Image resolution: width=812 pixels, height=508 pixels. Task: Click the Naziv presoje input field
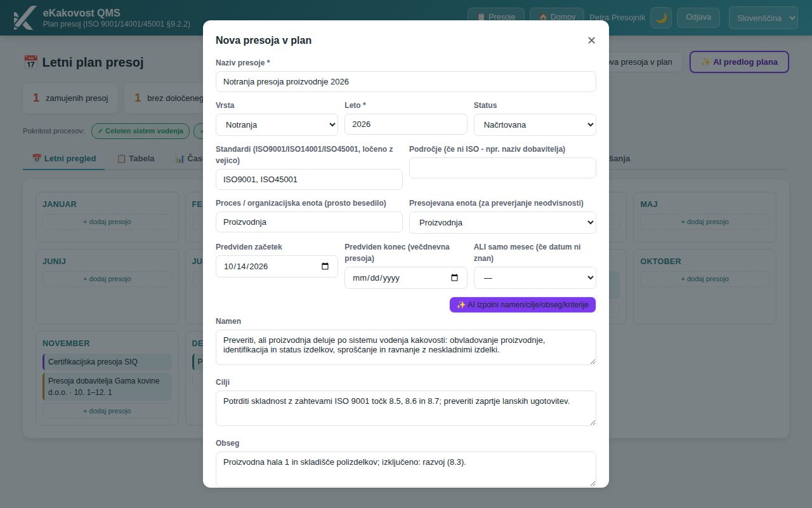(x=406, y=82)
